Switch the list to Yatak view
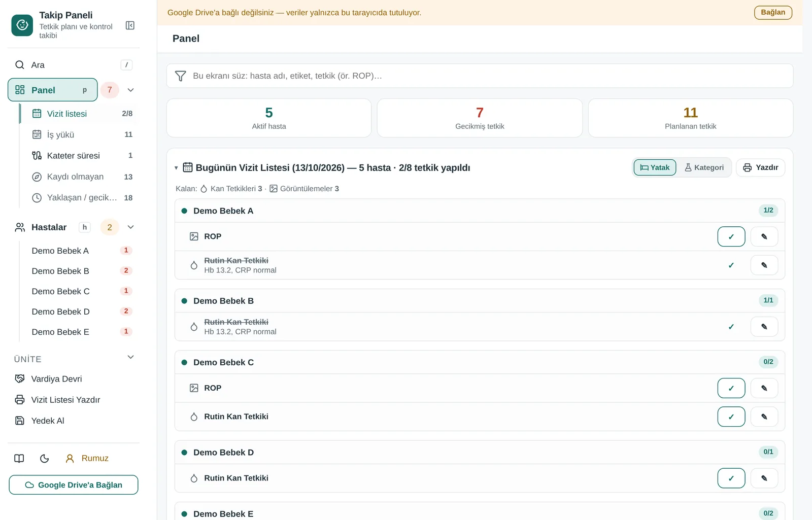Image resolution: width=812 pixels, height=520 pixels. [655, 167]
